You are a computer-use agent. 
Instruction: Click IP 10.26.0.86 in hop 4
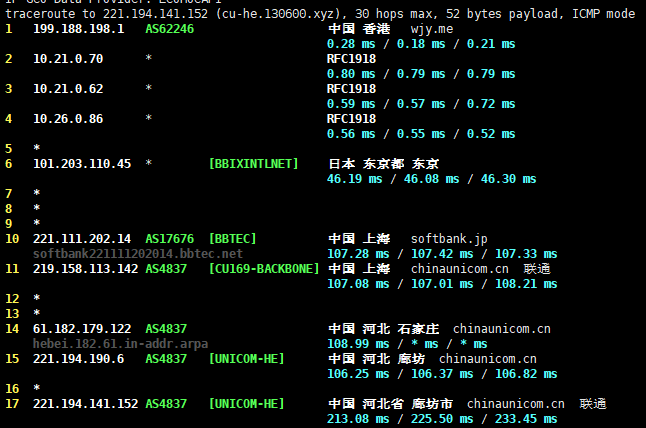[68, 119]
